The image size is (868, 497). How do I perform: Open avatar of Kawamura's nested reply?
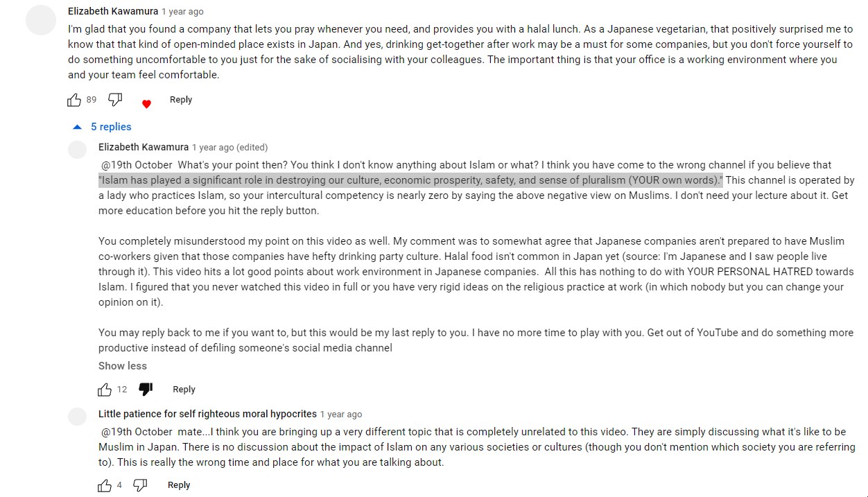coord(77,149)
